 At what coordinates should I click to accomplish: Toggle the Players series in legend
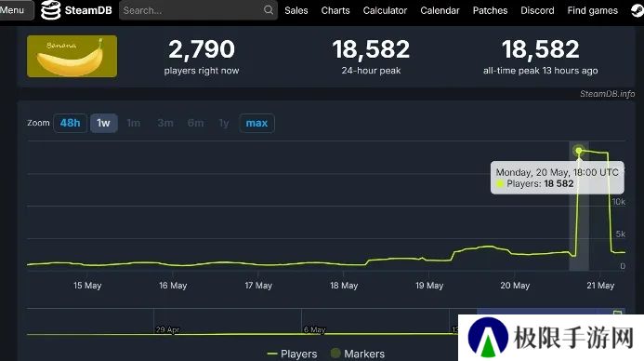[292, 354]
